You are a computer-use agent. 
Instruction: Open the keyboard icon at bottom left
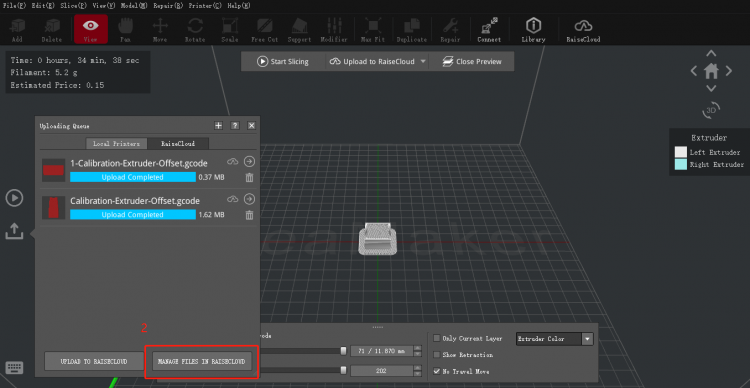tap(14, 367)
